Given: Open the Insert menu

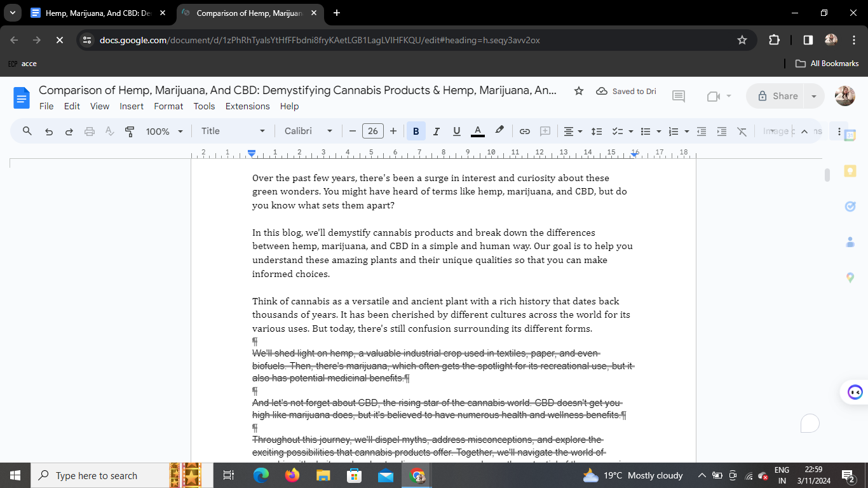Looking at the screenshot, I should [132, 106].
